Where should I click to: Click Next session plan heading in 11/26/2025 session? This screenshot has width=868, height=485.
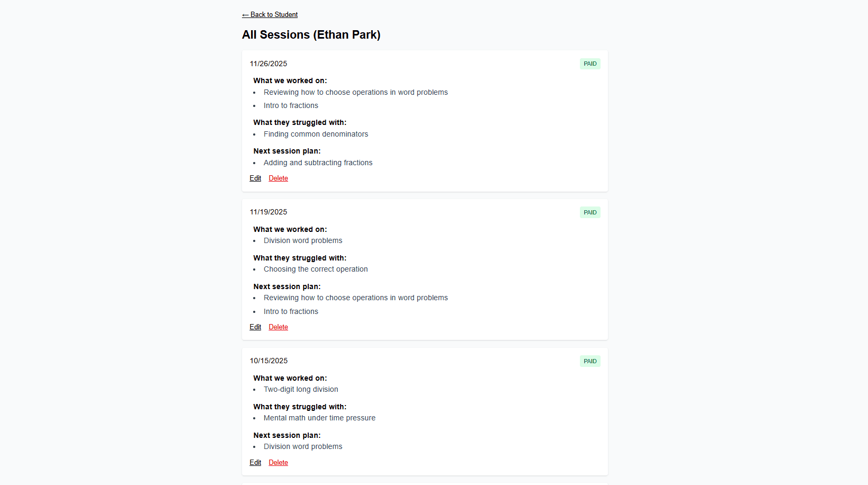[x=287, y=151]
